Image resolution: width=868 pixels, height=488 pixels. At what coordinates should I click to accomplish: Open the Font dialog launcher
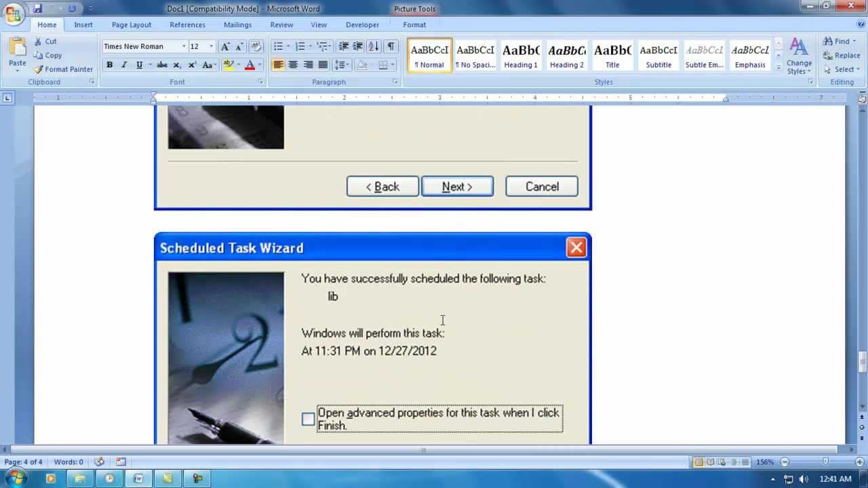click(260, 82)
